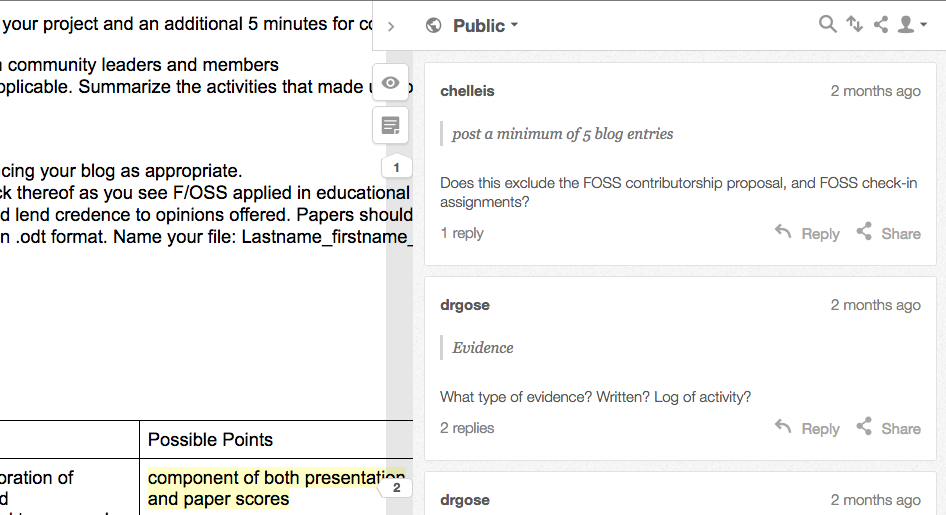Screen dimensions: 946x515
Task: Expand the 1 reply thread under chelleis
Action: [461, 233]
